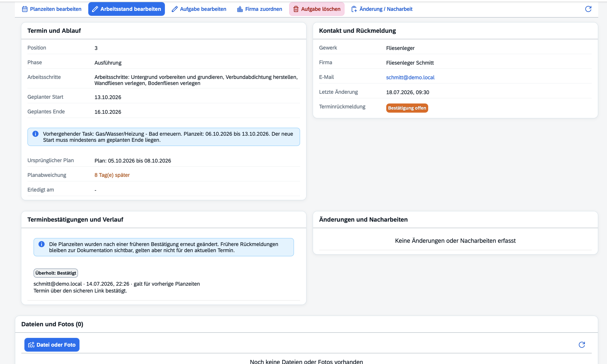
Task: Open Änderung / Nacharbeit
Action: 382,9
